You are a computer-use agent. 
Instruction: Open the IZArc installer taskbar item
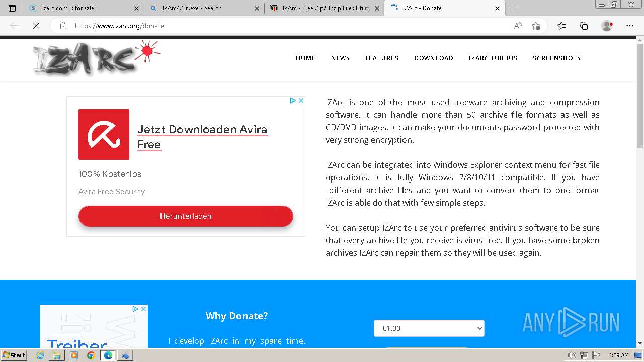(125, 355)
